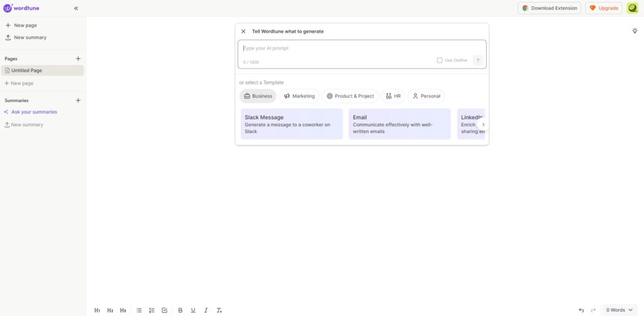Close the generate prompt dialog
This screenshot has width=644, height=316.
tap(243, 31)
